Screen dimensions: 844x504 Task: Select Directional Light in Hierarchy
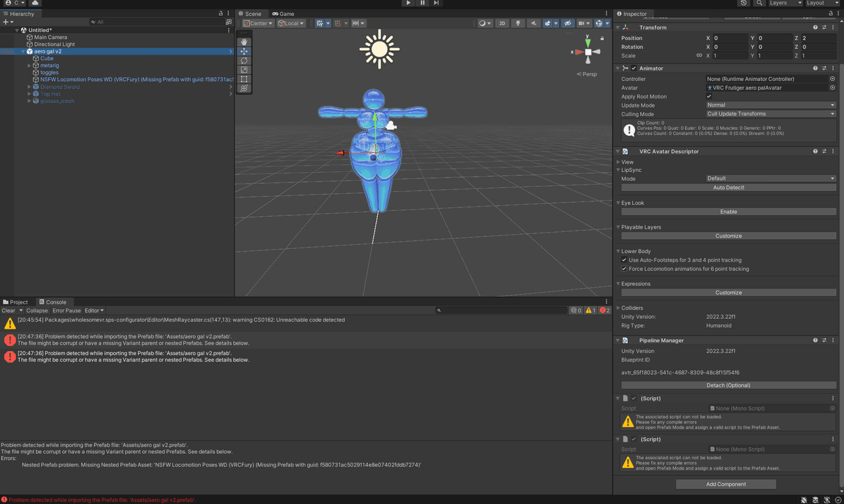tap(55, 45)
